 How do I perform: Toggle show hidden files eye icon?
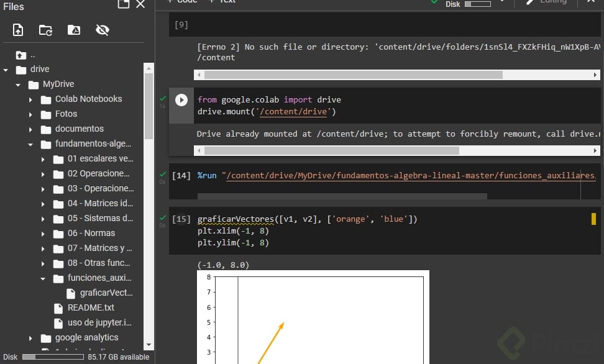(x=103, y=30)
